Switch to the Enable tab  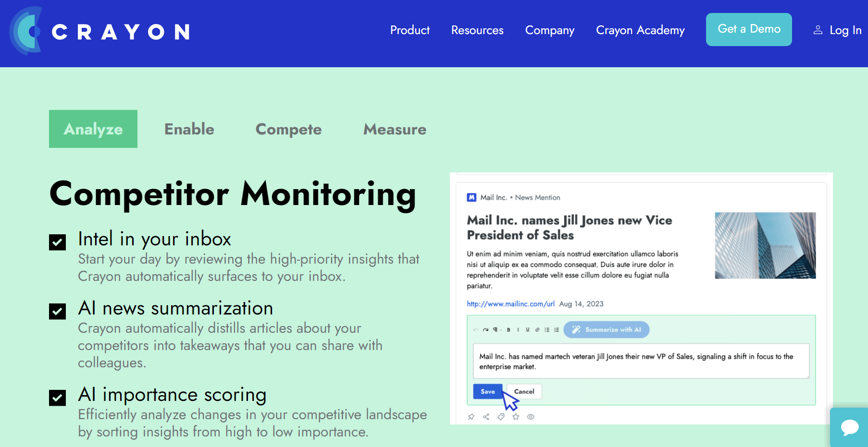click(x=189, y=129)
